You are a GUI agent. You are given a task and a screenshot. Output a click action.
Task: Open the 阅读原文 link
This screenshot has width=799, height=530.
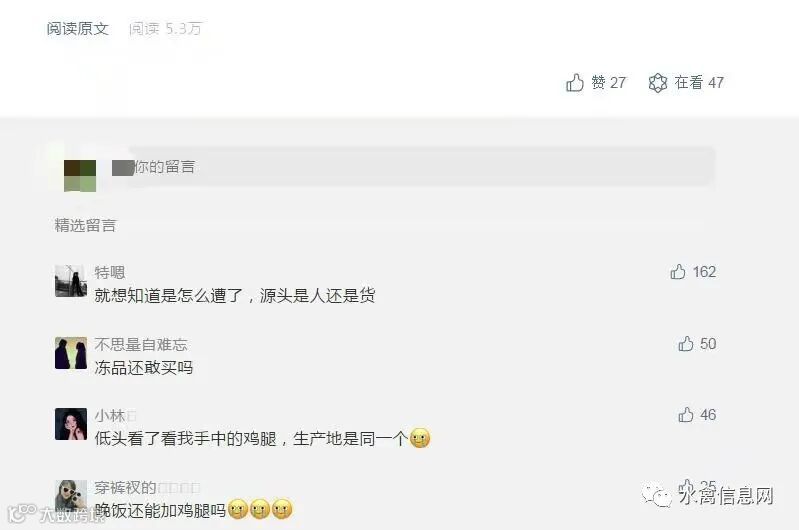(77, 29)
